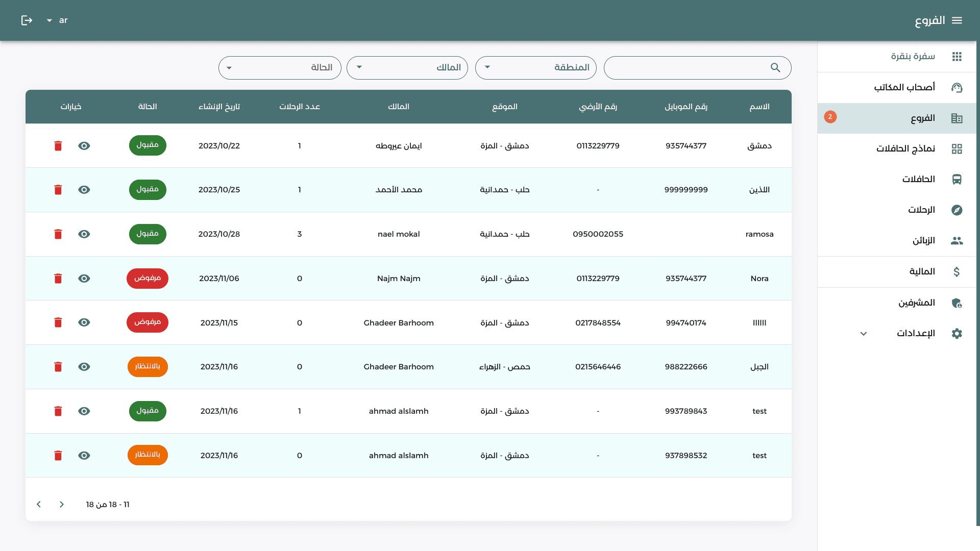Go to previous page with right chevron
The image size is (980, 551).
[x=62, y=505]
